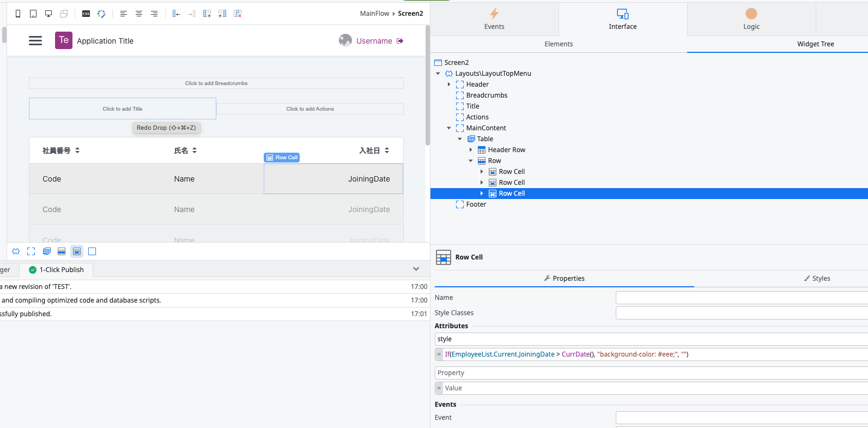
Task: Switch preview to phone device icon
Action: point(18,14)
